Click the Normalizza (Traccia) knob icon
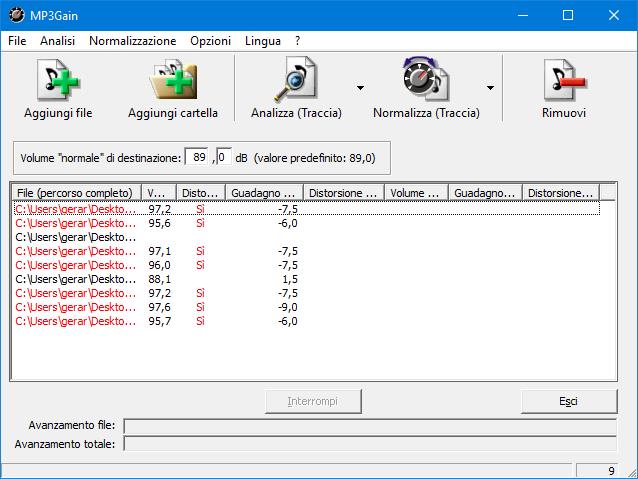Viewport: 638px width, 479px height. [426, 79]
